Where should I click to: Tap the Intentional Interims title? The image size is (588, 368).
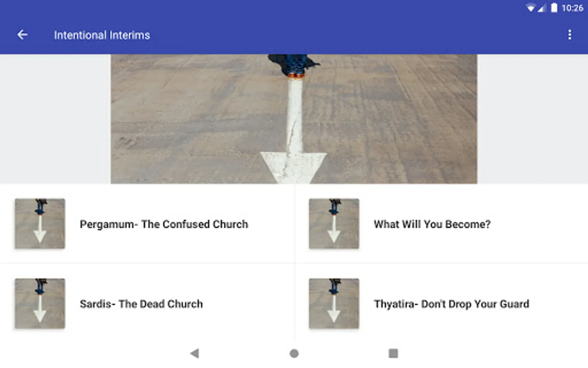[x=102, y=35]
